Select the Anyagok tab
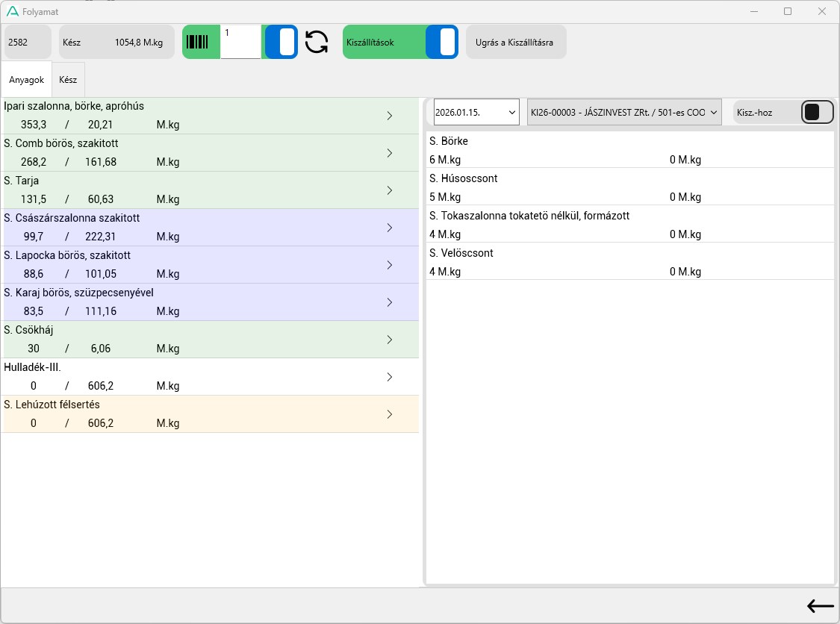Viewport: 840px width, 624px height. (x=26, y=80)
